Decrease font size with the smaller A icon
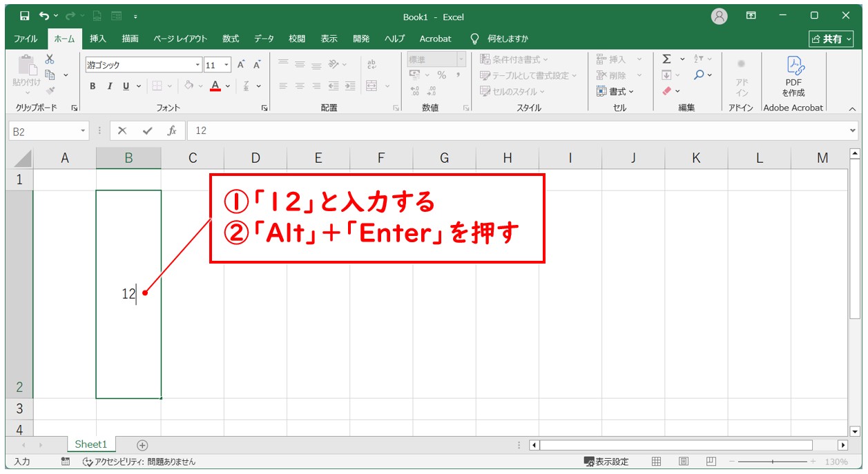The width and height of the screenshot is (868, 474). click(257, 65)
